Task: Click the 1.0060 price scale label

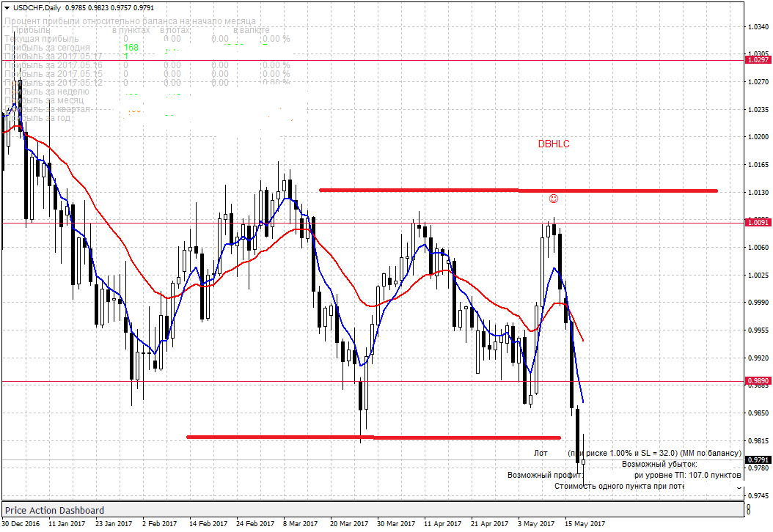Action: click(x=758, y=247)
